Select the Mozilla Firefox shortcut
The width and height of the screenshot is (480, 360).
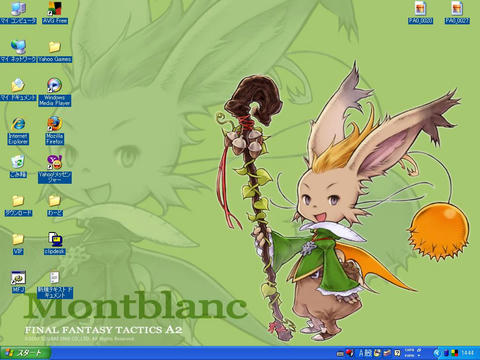click(55, 131)
